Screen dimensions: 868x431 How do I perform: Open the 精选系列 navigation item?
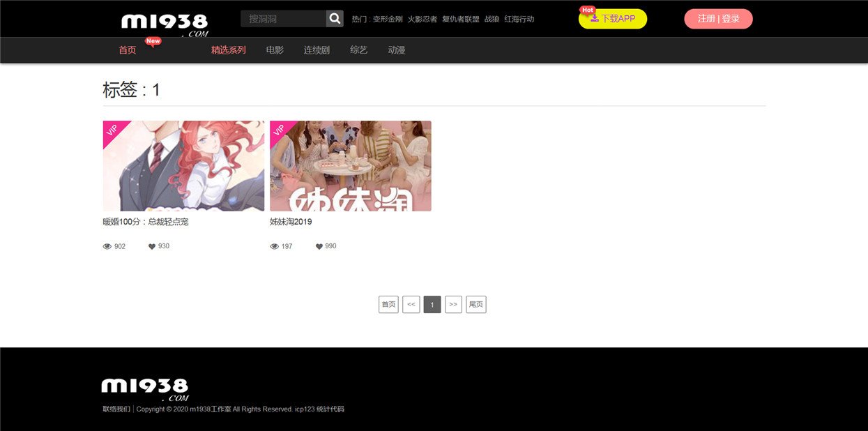[x=229, y=50]
